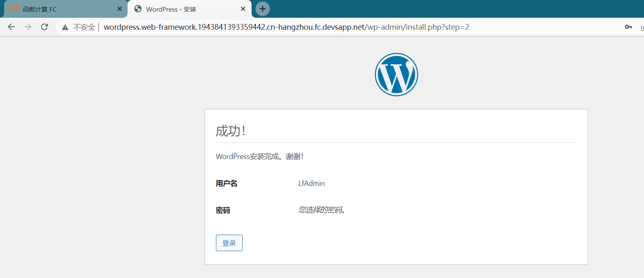Close the 函数计算 FC tab
644x278 pixels.
coord(120,9)
